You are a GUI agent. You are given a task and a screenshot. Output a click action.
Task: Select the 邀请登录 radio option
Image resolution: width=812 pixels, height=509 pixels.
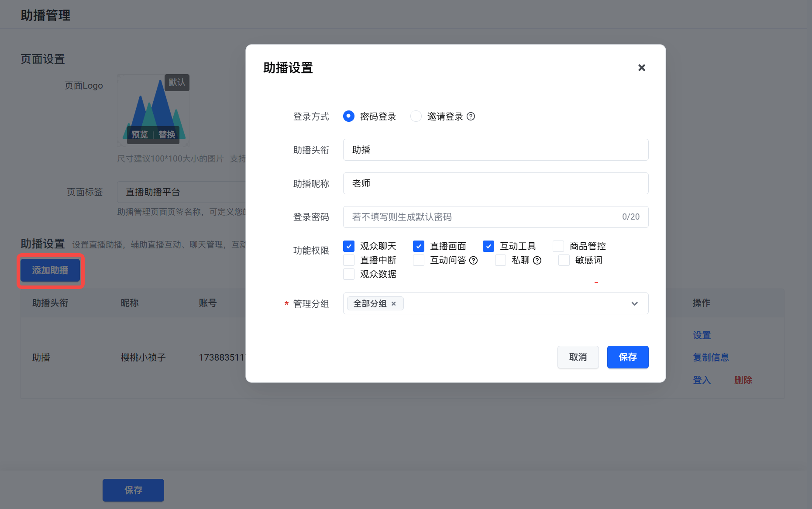tap(416, 116)
